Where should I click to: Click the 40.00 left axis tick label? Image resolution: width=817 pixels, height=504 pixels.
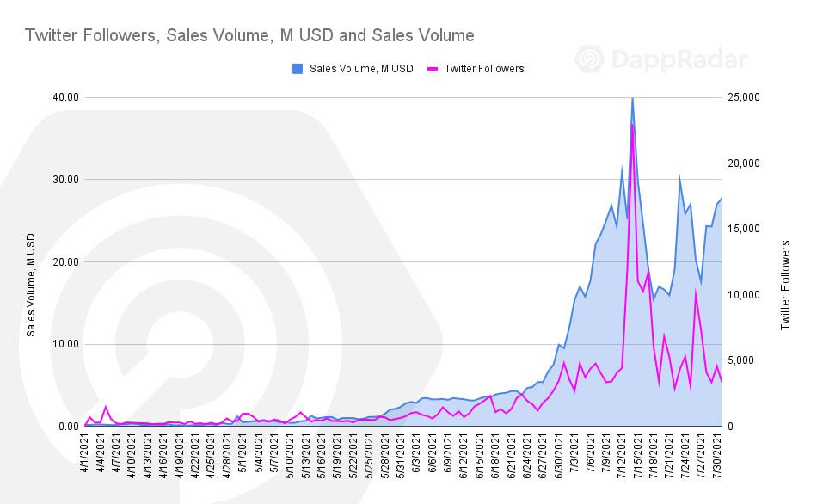66,97
